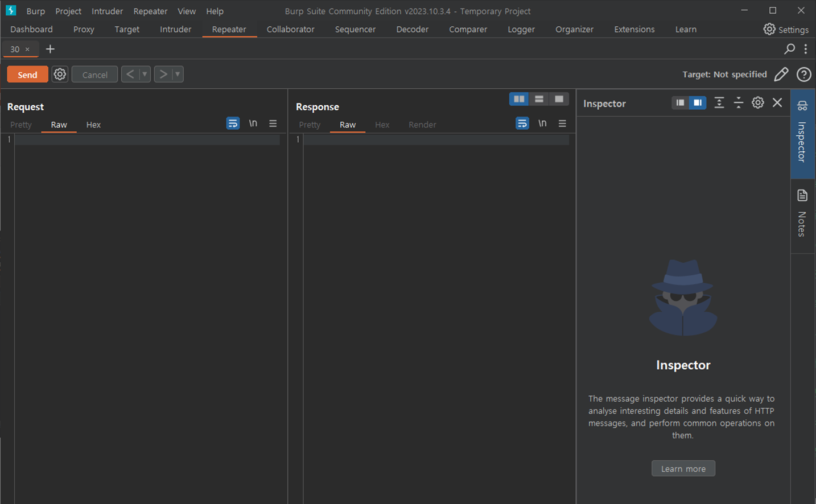The height and width of the screenshot is (504, 816).
Task: Open Inspector settings gear icon
Action: tap(758, 102)
